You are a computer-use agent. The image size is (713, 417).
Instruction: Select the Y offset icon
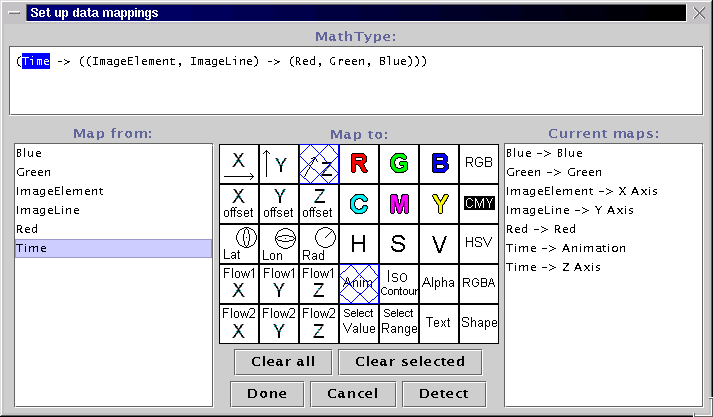[279, 204]
